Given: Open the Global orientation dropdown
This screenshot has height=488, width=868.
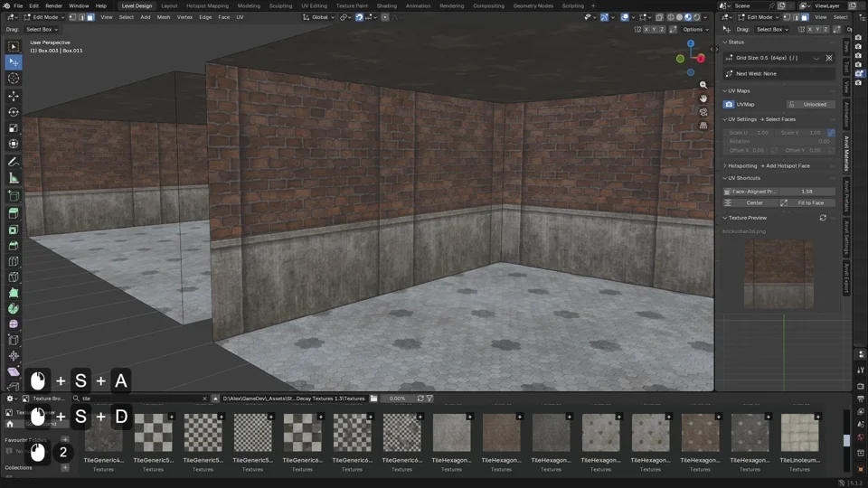Looking at the screenshot, I should click(x=318, y=17).
